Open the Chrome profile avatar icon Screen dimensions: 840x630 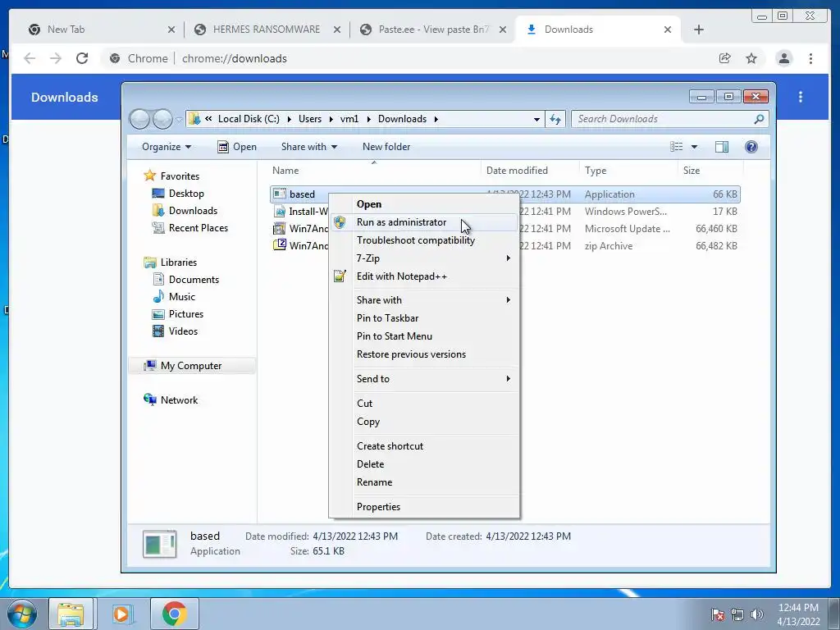[784, 58]
